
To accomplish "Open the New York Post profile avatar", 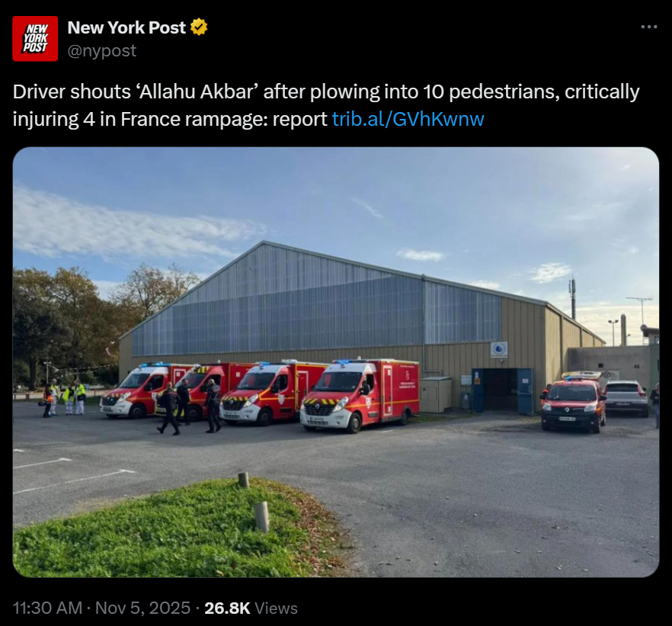I will tap(35, 39).
